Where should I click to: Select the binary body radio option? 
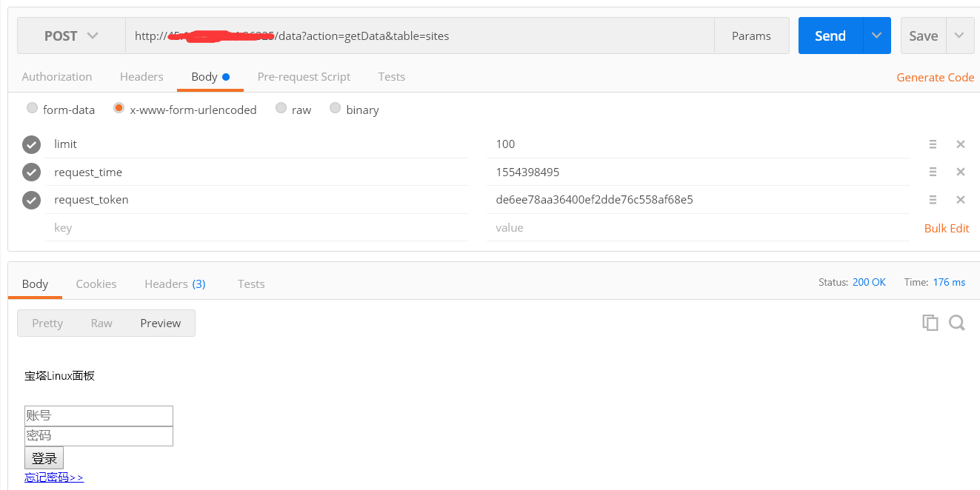335,108
